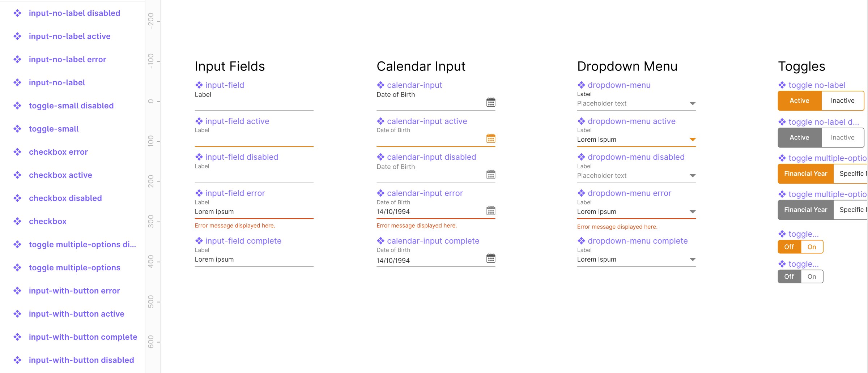Click the input-field error component label
868x373 pixels.
pos(235,193)
